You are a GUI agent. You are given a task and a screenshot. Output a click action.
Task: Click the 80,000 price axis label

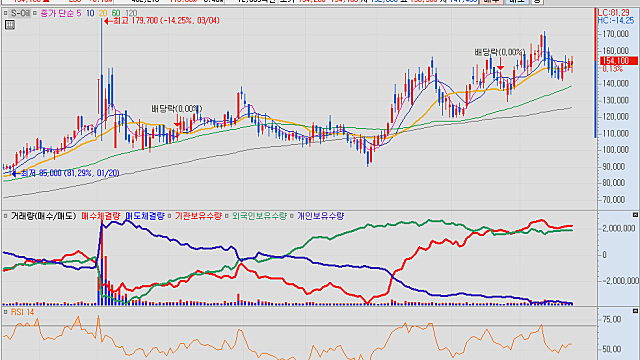click(614, 183)
